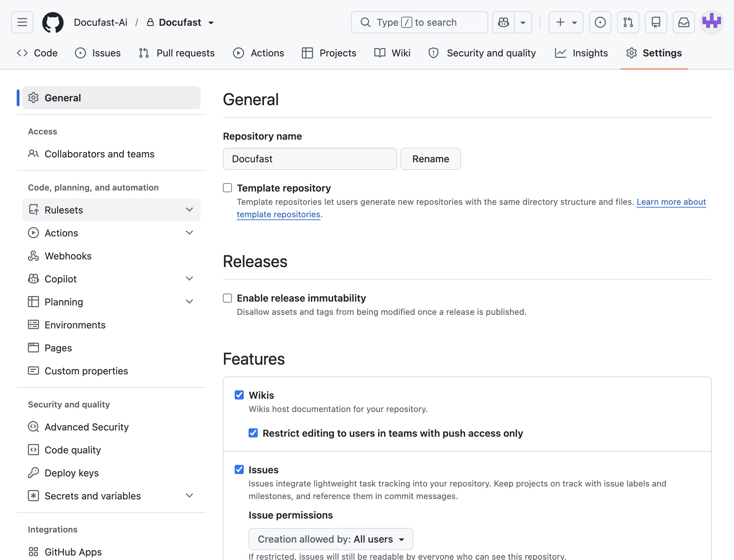734x560 pixels.
Task: Open the Actions repository tab
Action: point(259,53)
